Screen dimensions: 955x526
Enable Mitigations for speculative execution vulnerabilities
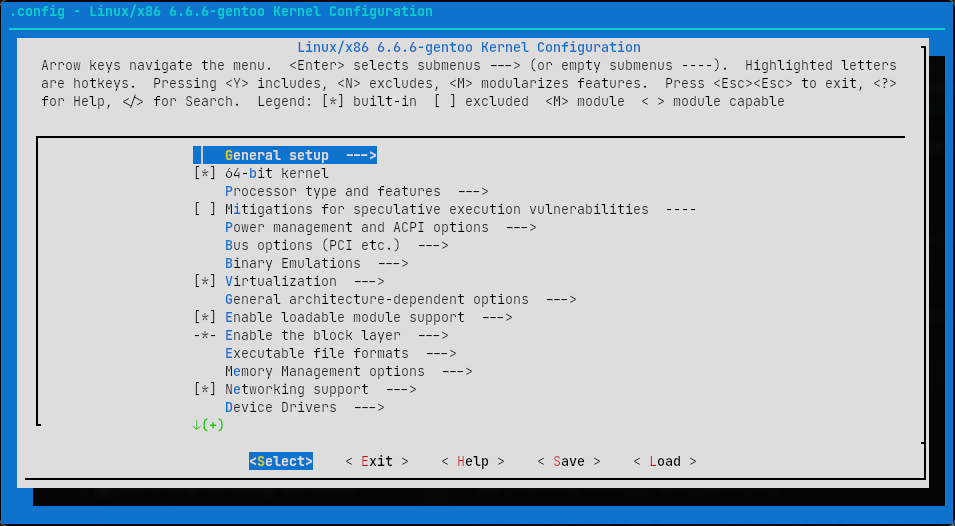click(x=205, y=209)
